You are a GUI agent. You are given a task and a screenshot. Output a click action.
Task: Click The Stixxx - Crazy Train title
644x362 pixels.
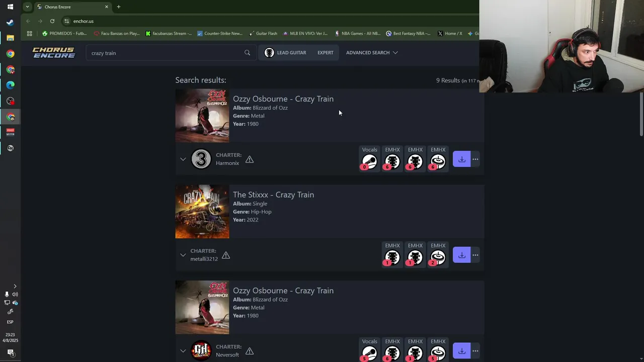[x=273, y=195]
